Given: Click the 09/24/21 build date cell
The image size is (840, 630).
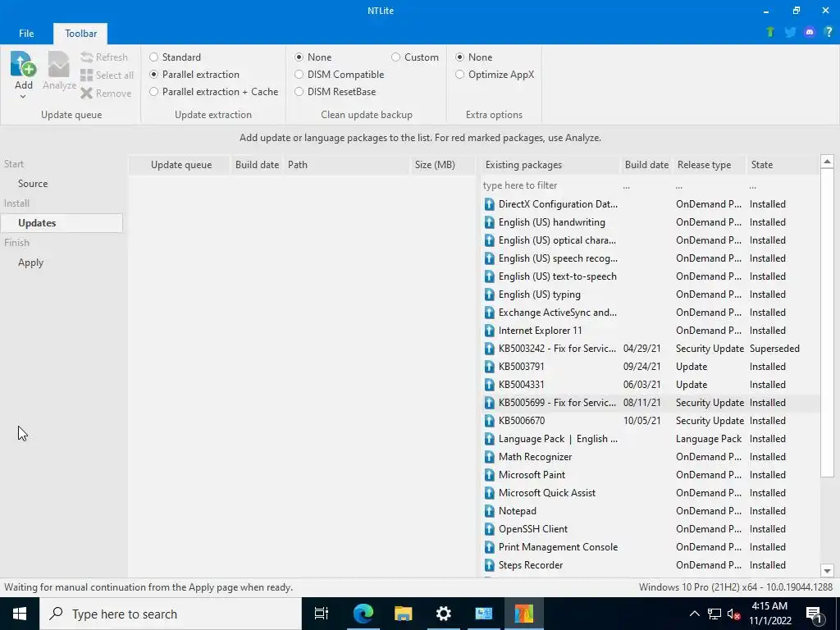Looking at the screenshot, I should (641, 367).
